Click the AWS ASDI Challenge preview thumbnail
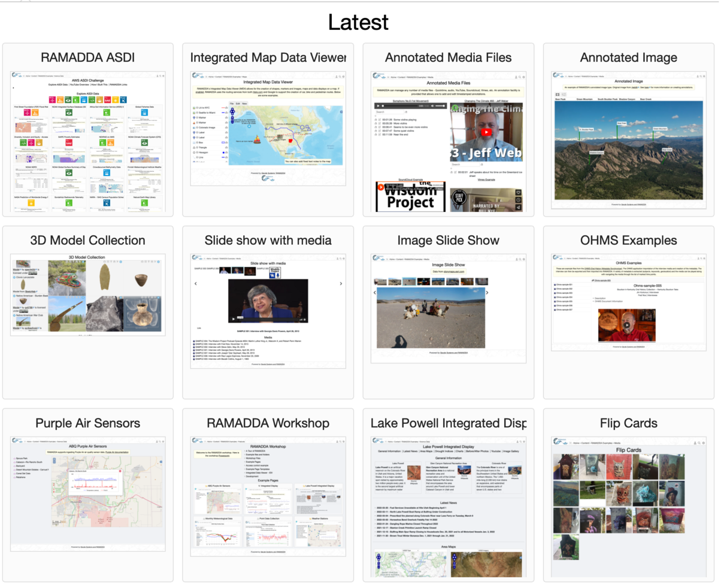Viewport: 721px width, 588px height. pos(87,143)
